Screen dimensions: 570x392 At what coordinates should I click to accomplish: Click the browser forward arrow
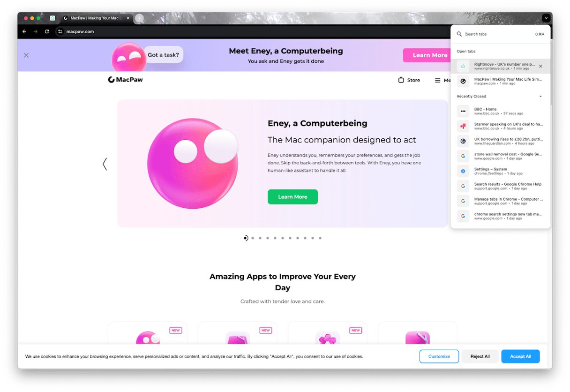pyautogui.click(x=35, y=31)
